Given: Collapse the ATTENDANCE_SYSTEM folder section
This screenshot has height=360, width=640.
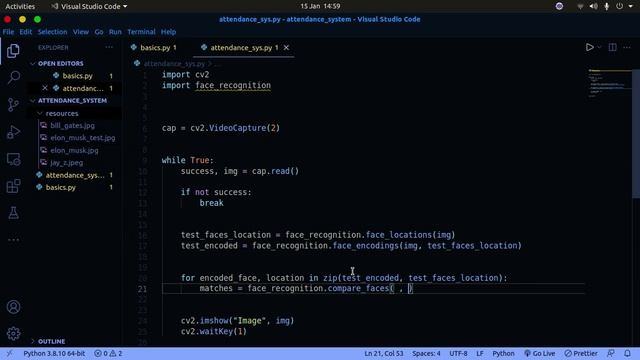Looking at the screenshot, I should pyautogui.click(x=72, y=101).
